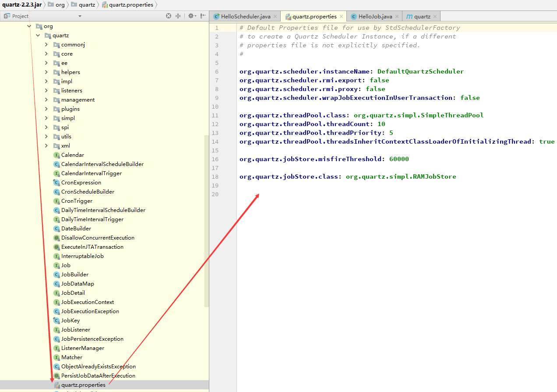The width and height of the screenshot is (557, 392).
Task: Click the collapse all icon in Project panel
Action: 178,16
